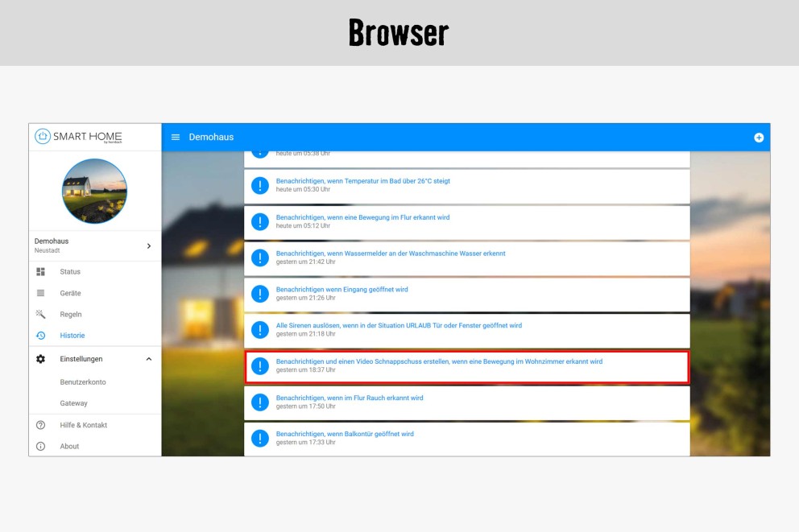Click the Historie clock icon
The width and height of the screenshot is (799, 532).
click(41, 336)
